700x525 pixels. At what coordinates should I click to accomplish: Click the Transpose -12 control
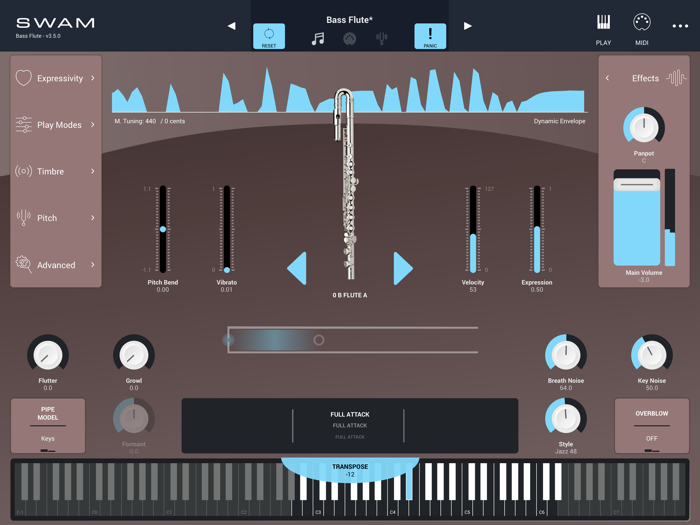pos(350,470)
